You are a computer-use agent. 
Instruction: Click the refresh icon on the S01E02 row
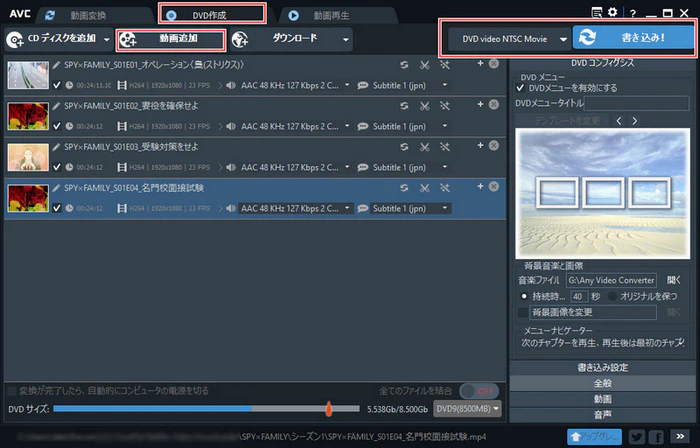[x=404, y=106]
